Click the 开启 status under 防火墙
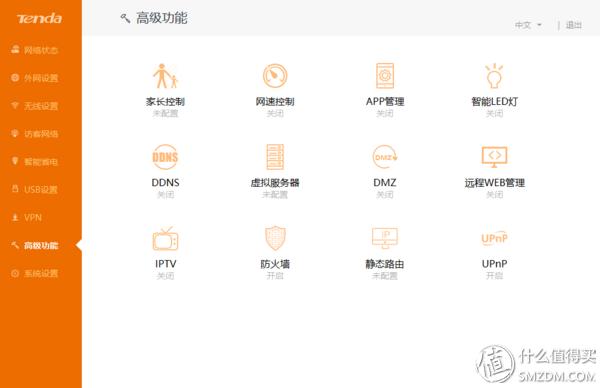Viewport: 600px width, 388px height. click(x=275, y=276)
